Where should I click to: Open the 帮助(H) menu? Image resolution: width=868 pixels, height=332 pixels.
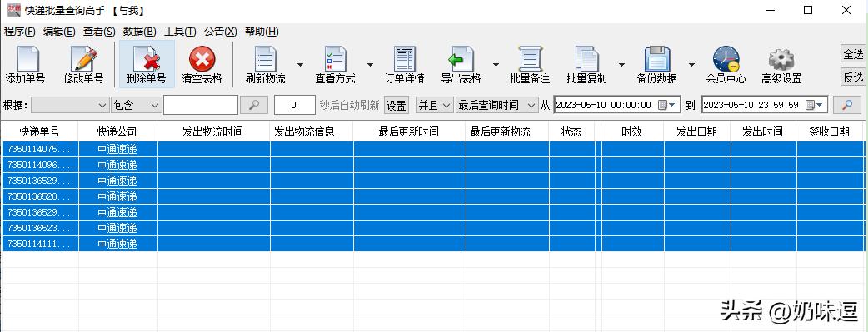pos(262,32)
